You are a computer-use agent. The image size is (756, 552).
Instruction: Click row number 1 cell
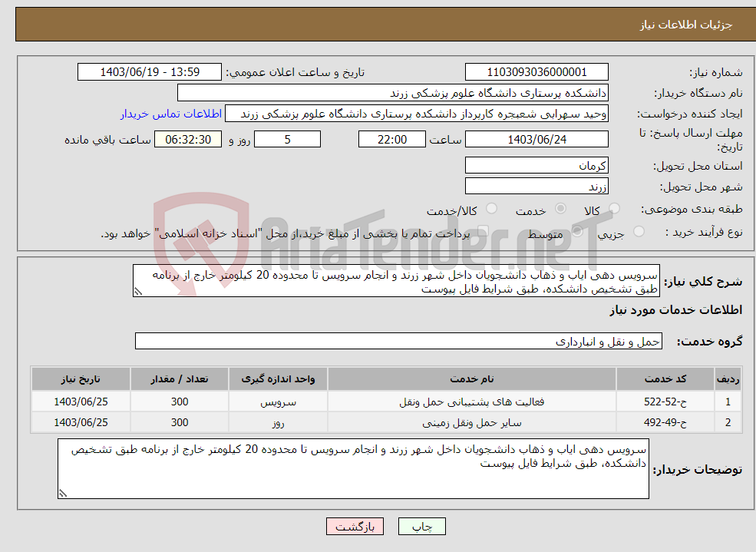pos(728,402)
